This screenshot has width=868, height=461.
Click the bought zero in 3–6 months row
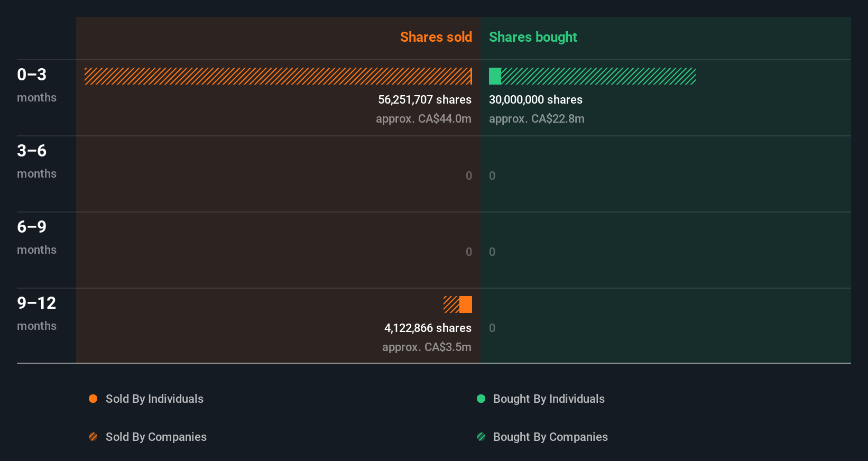click(492, 176)
